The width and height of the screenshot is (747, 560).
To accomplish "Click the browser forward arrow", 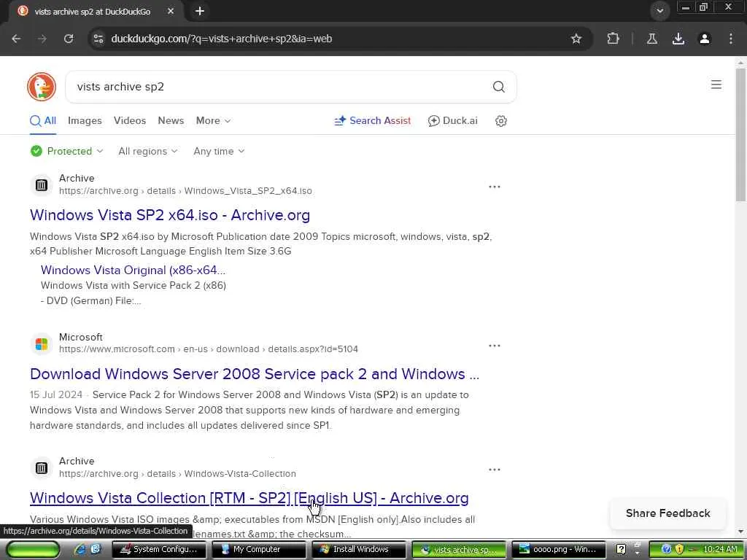I will (x=42, y=39).
